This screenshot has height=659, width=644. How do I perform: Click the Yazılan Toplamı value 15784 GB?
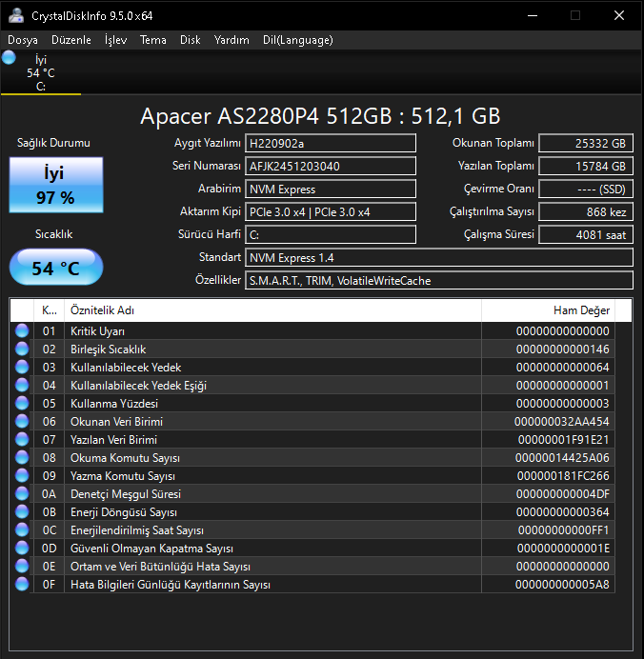click(x=586, y=166)
